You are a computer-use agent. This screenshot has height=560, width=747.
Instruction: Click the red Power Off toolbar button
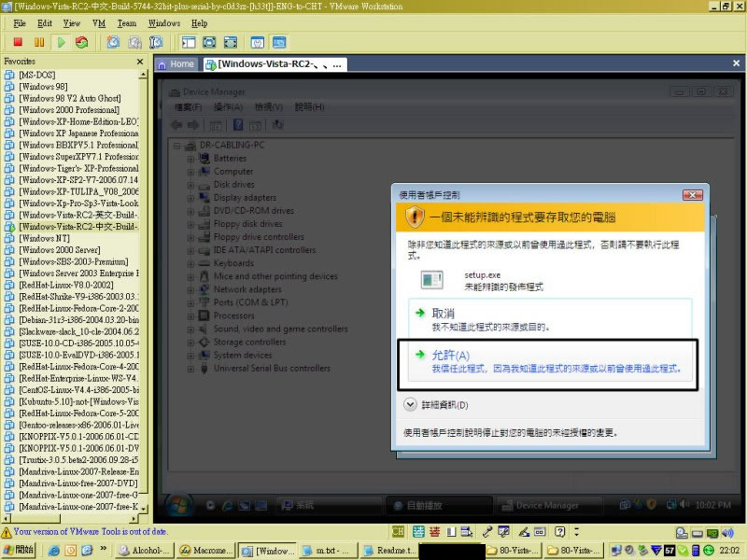tap(18, 42)
